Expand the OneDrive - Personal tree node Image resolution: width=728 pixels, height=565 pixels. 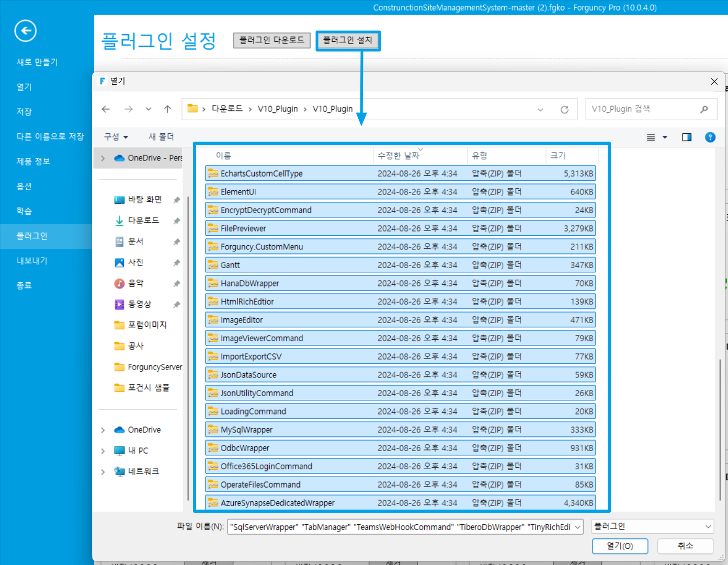[103, 158]
